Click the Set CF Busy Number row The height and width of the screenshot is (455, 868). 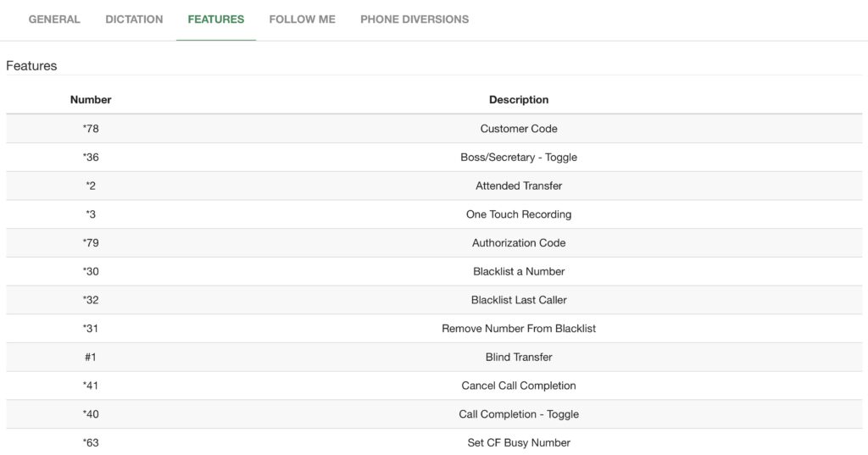519,442
